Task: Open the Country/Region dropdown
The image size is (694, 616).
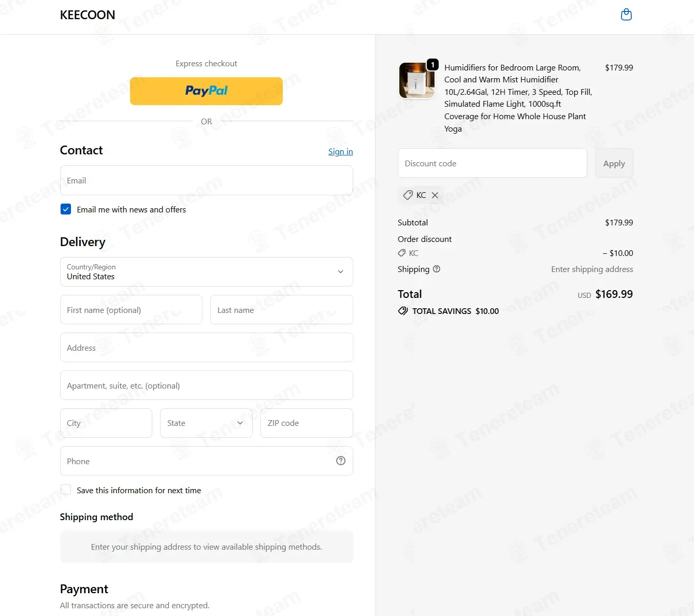Action: click(207, 271)
